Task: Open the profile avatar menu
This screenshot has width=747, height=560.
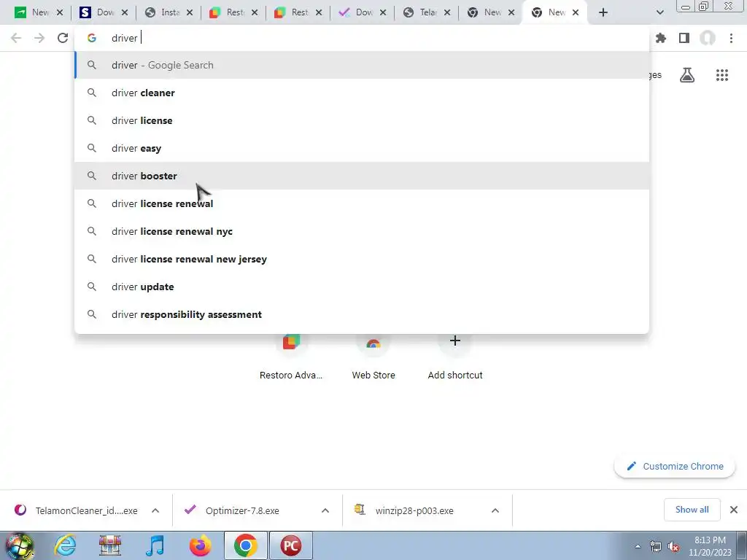Action: (x=708, y=38)
